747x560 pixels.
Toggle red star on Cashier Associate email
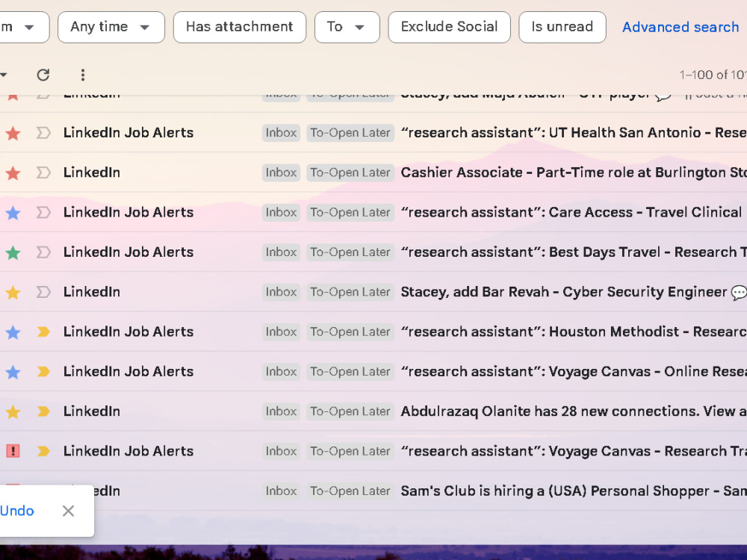tap(13, 173)
